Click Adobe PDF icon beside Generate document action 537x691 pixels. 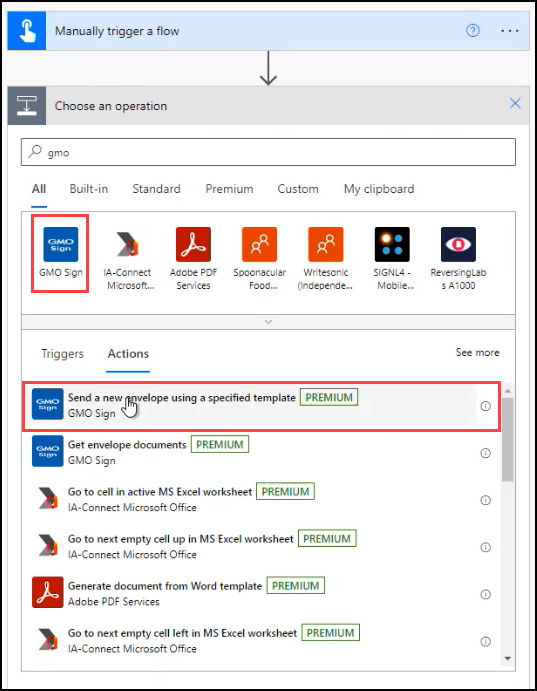pyautogui.click(x=48, y=592)
